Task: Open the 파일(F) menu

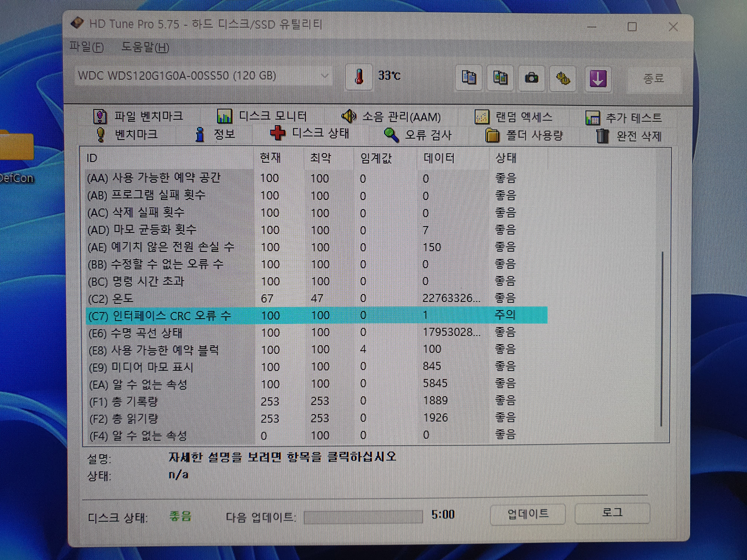Action: (x=87, y=47)
